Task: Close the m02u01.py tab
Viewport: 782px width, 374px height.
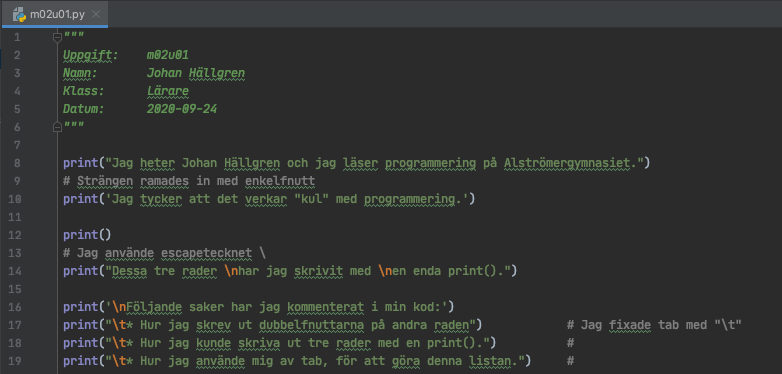Action: pos(96,14)
